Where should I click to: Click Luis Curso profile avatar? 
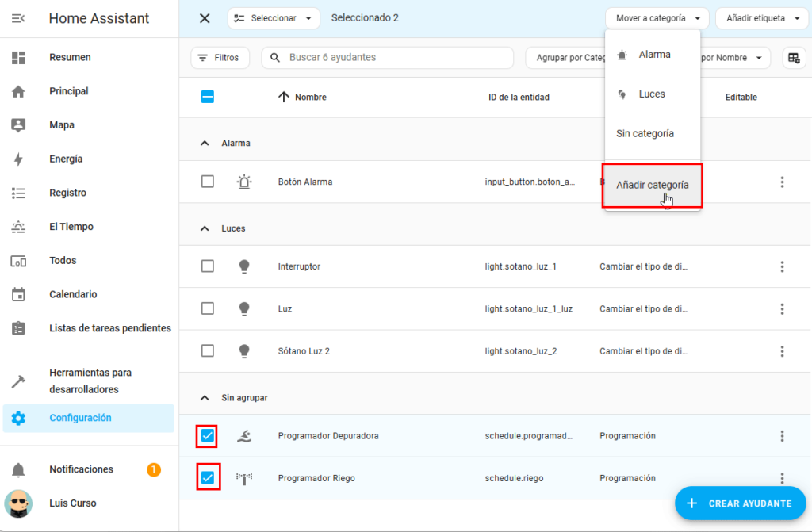(x=18, y=503)
